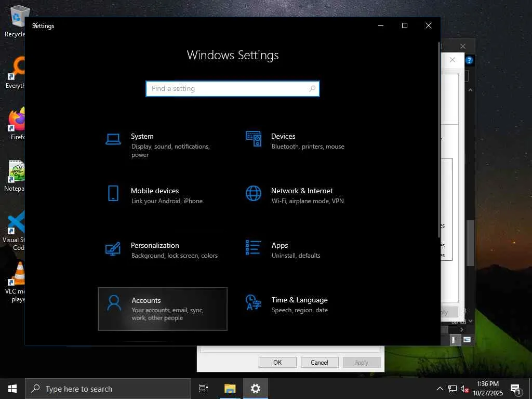Click the taskbar 'Type here to search' box

click(x=108, y=389)
